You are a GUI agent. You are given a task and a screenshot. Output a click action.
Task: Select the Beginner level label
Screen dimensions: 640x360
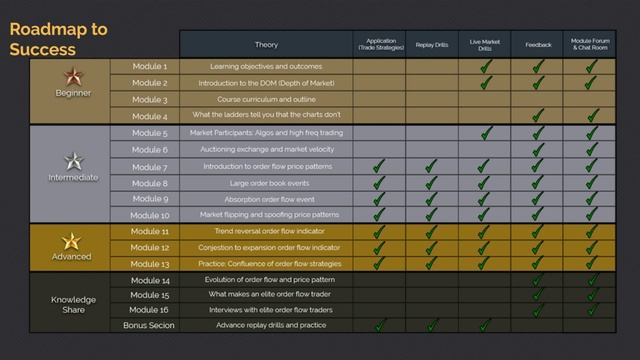pos(73,93)
